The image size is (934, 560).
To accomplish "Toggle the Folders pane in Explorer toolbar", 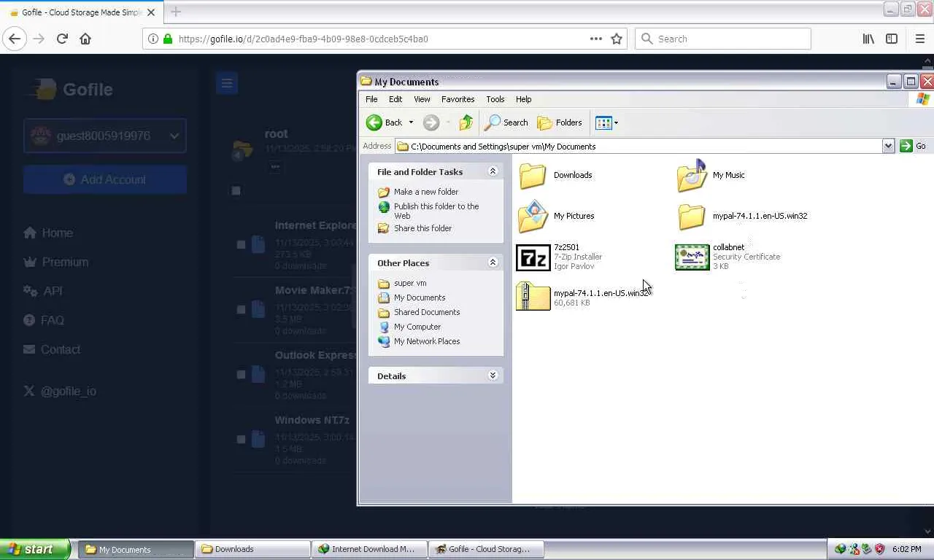I will 560,122.
